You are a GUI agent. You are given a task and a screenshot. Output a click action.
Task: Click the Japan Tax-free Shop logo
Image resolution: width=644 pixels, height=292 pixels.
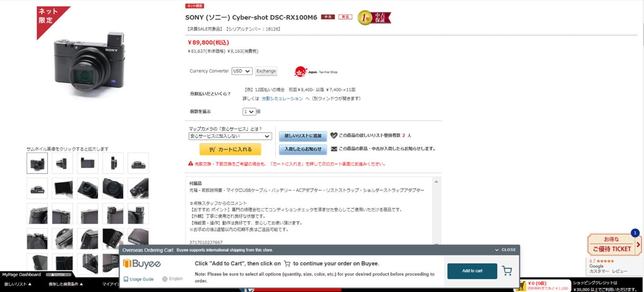tap(316, 72)
